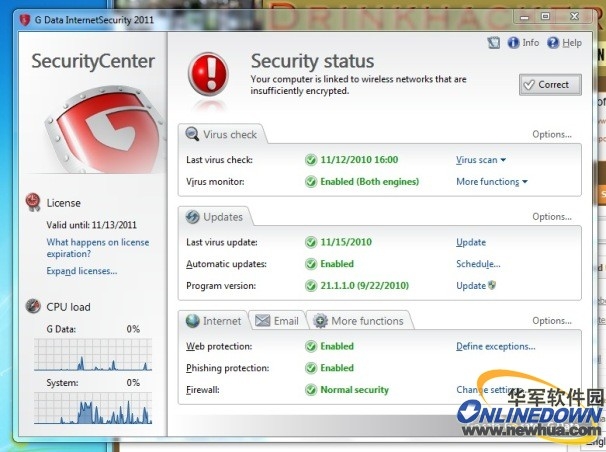Click the G Data shield logo
Screen dimensions: 606x452
pyautogui.click(x=104, y=129)
